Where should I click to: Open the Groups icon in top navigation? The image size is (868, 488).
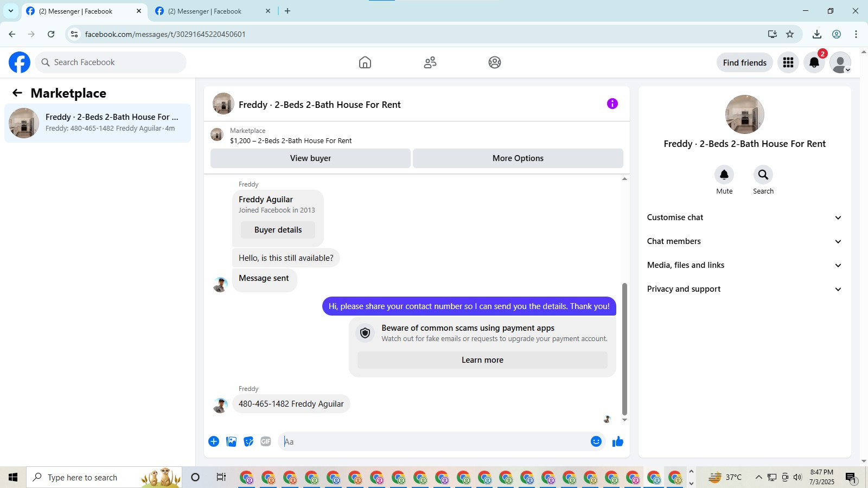(495, 62)
